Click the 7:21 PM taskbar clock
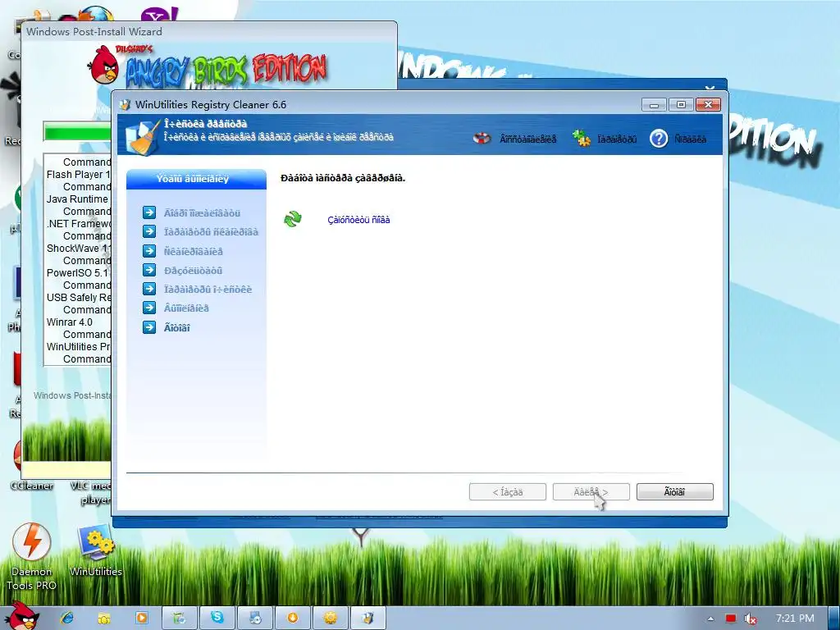This screenshot has width=840, height=630. click(x=795, y=619)
